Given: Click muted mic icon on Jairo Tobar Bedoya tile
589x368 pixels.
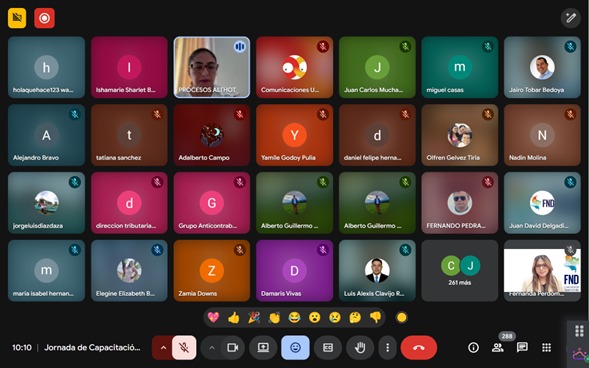Looking at the screenshot, I should [570, 47].
